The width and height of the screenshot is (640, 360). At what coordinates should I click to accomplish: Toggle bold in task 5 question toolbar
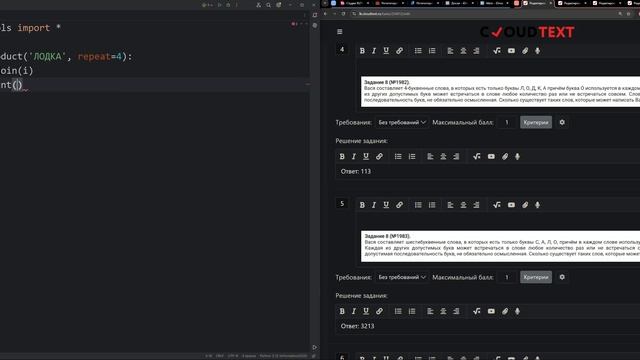[x=362, y=205]
